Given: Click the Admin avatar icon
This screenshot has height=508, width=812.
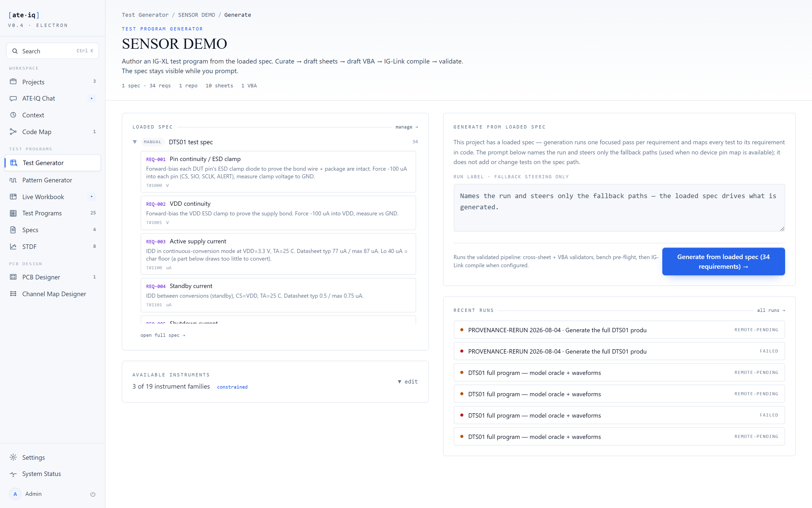Looking at the screenshot, I should pos(15,494).
